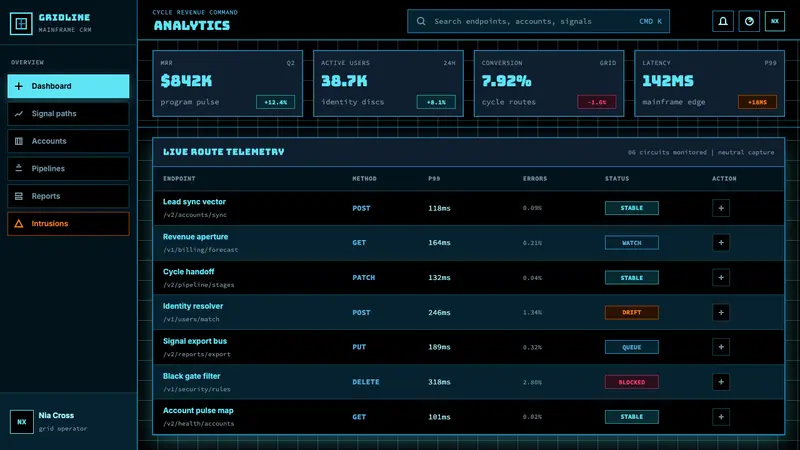800x450 pixels.
Task: Click the NX avatar beside Nia Cross
Action: pyautogui.click(x=21, y=422)
